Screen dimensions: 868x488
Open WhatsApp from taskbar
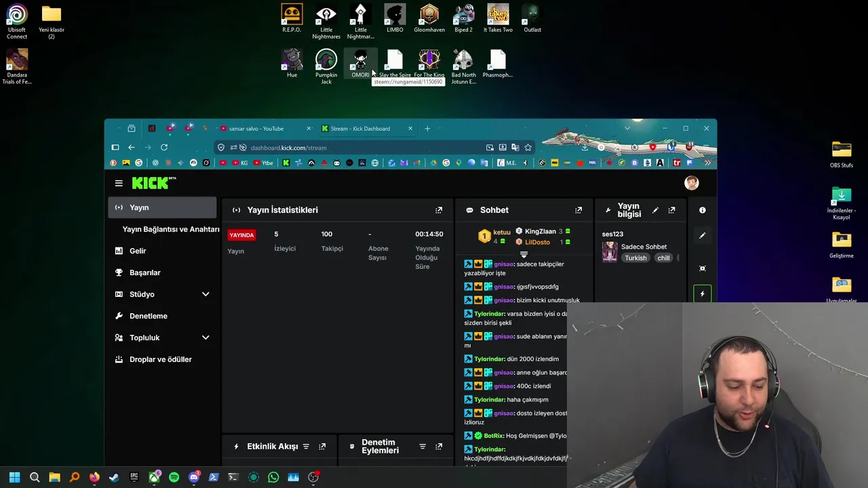pyautogui.click(x=273, y=477)
